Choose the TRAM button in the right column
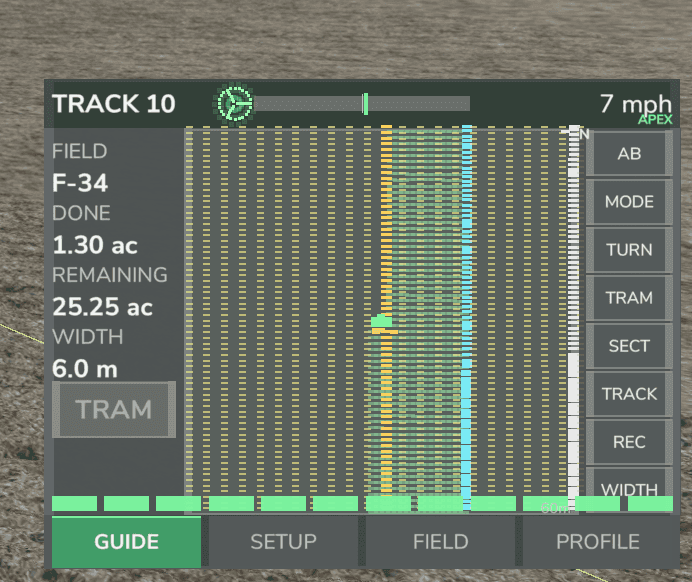This screenshot has width=692, height=582. click(629, 298)
